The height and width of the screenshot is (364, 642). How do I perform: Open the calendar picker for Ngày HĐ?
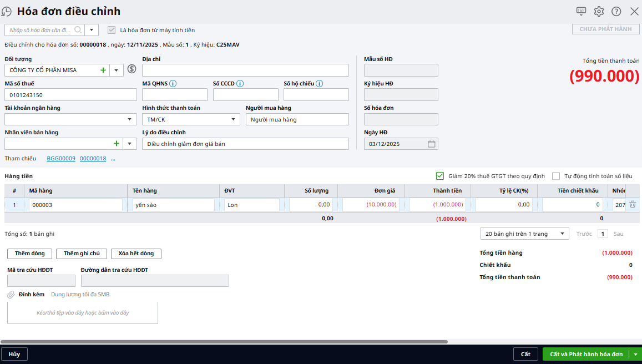[431, 144]
